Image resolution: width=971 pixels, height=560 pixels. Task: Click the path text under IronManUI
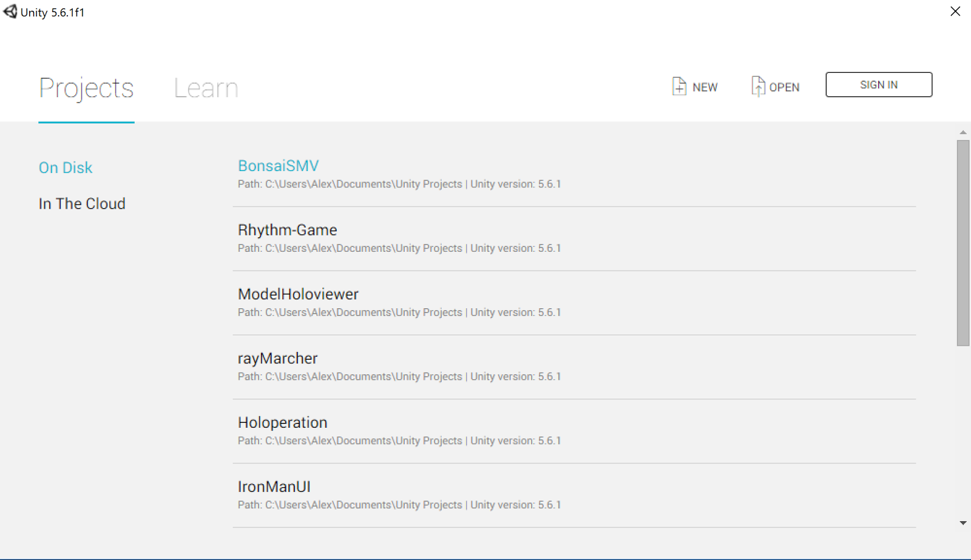coord(399,505)
